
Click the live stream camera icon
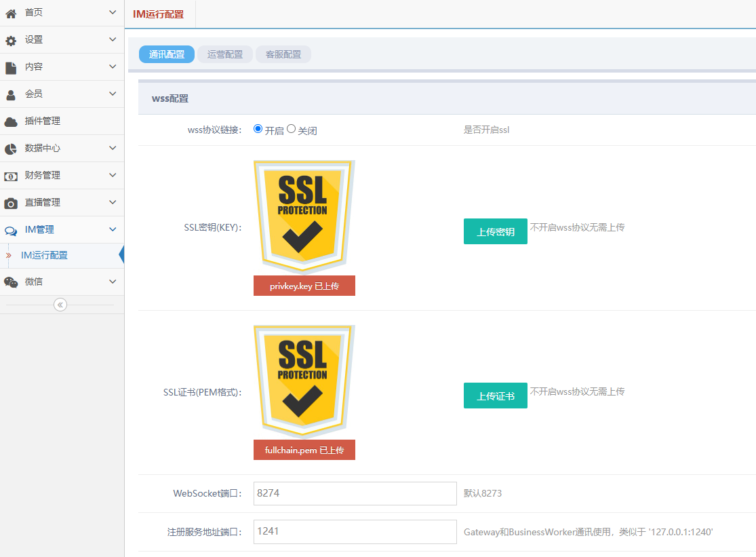click(11, 204)
